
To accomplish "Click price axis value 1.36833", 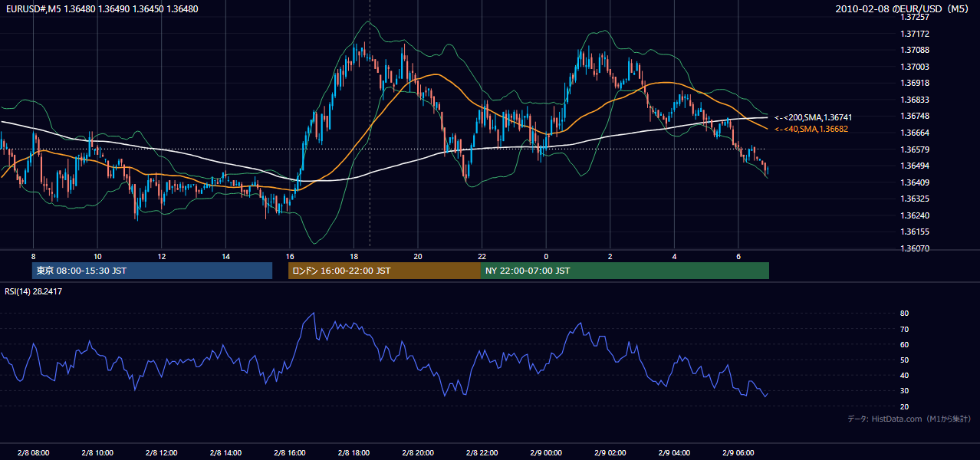I will (916, 100).
